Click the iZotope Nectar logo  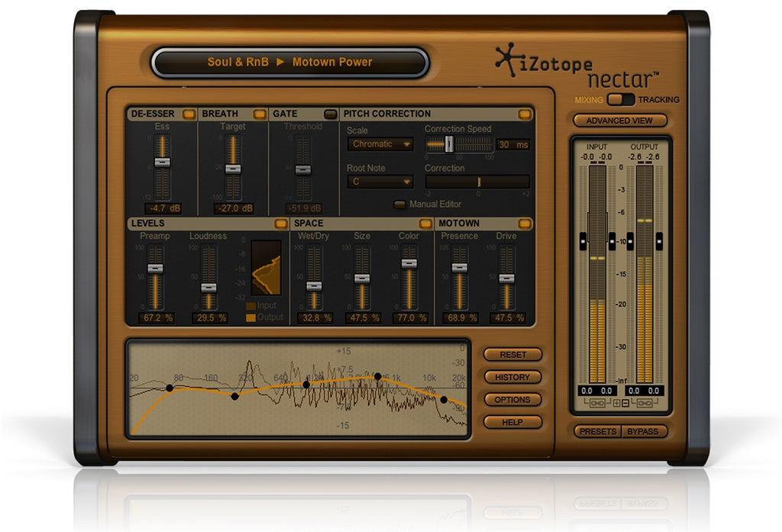pyautogui.click(x=577, y=66)
